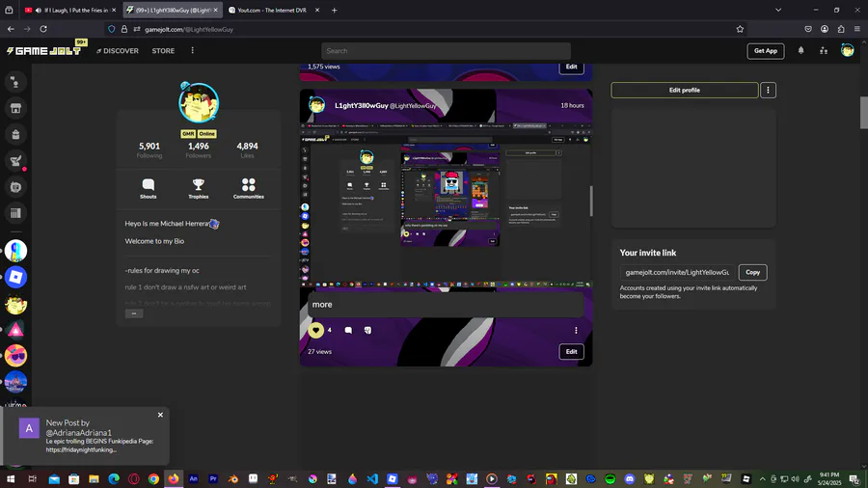Copy the invite link
The height and width of the screenshot is (488, 868).
tap(752, 272)
